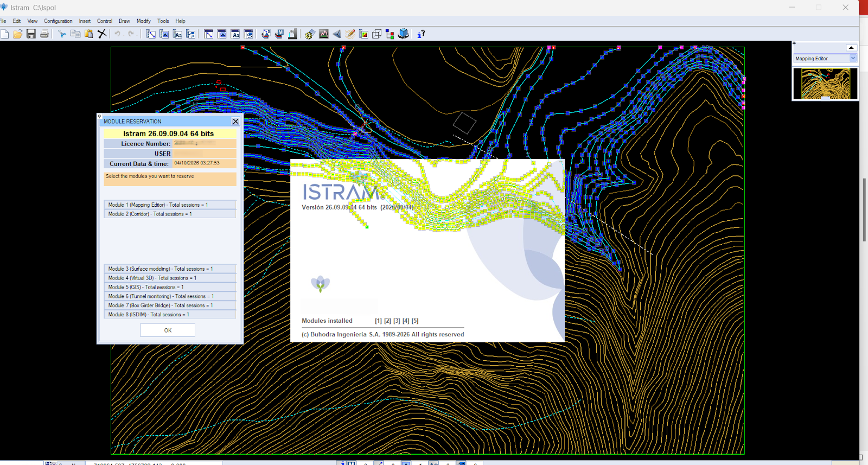Viewport: 868px width, 465px height.
Task: Open the wireframe cube 3D icon
Action: click(x=376, y=34)
